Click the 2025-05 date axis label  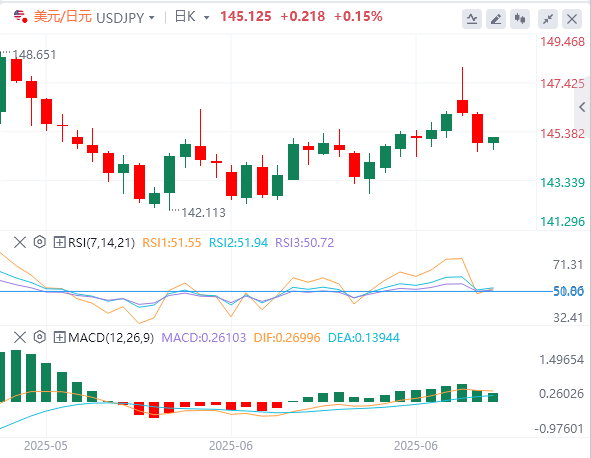pyautogui.click(x=46, y=446)
